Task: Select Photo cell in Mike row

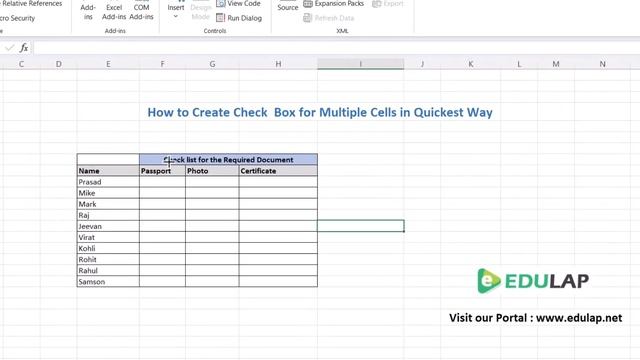Action: [x=212, y=193]
